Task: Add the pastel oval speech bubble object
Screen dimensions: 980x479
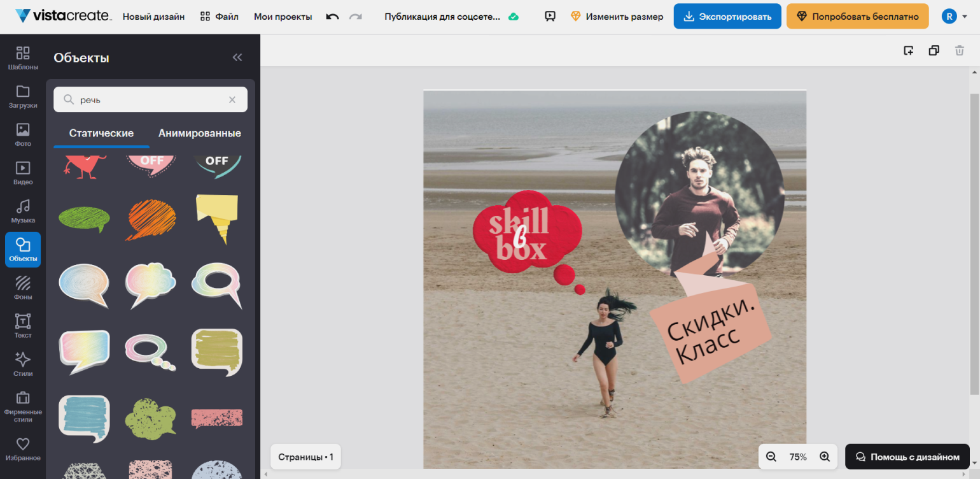Action: 84,285
